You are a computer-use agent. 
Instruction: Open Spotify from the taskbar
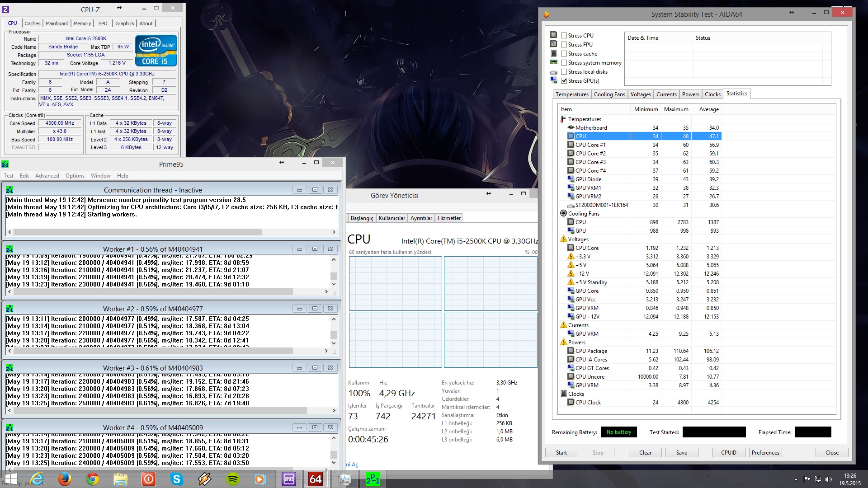(233, 479)
